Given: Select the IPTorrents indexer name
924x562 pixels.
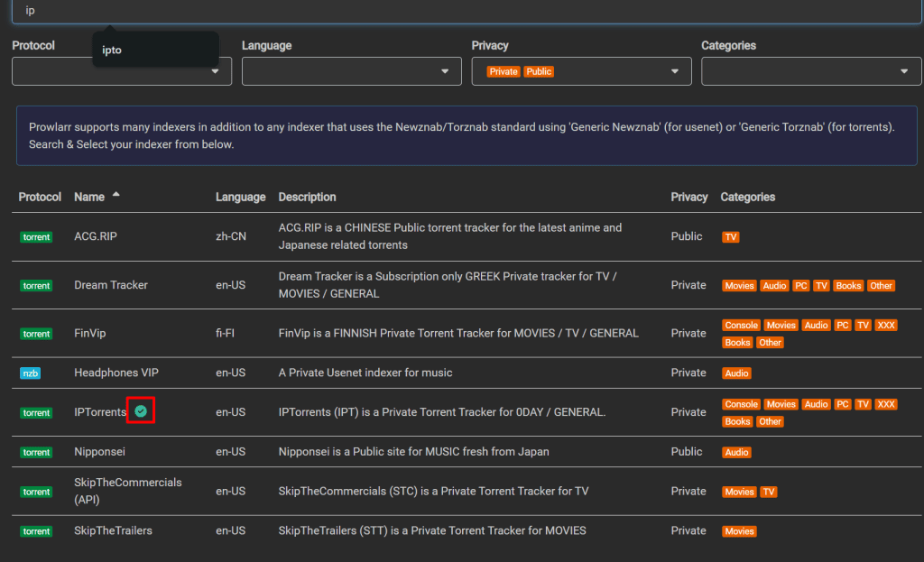Looking at the screenshot, I should tap(100, 412).
